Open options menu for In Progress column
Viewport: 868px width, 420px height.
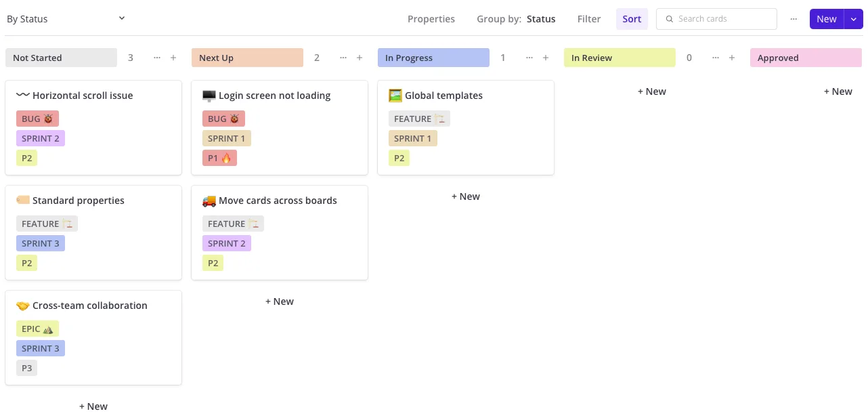tap(529, 58)
